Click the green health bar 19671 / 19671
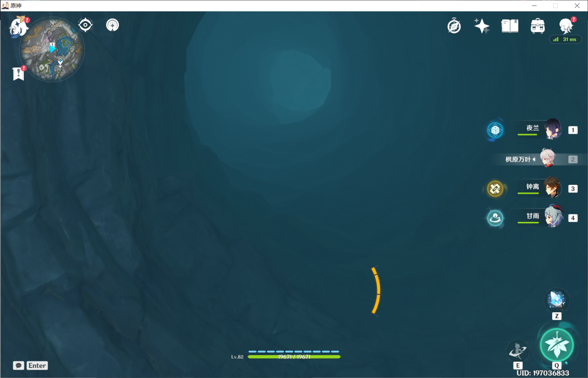 click(x=294, y=357)
